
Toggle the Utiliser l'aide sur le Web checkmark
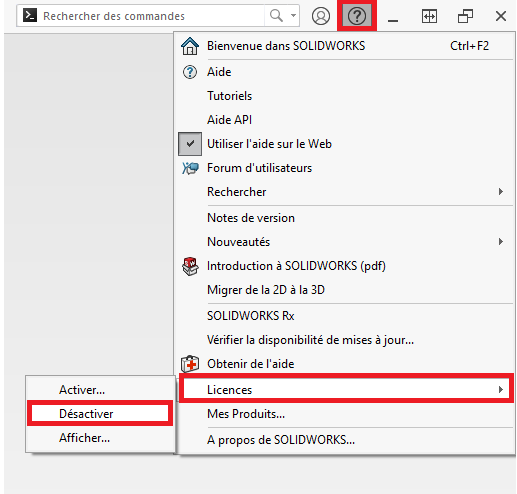coord(190,144)
